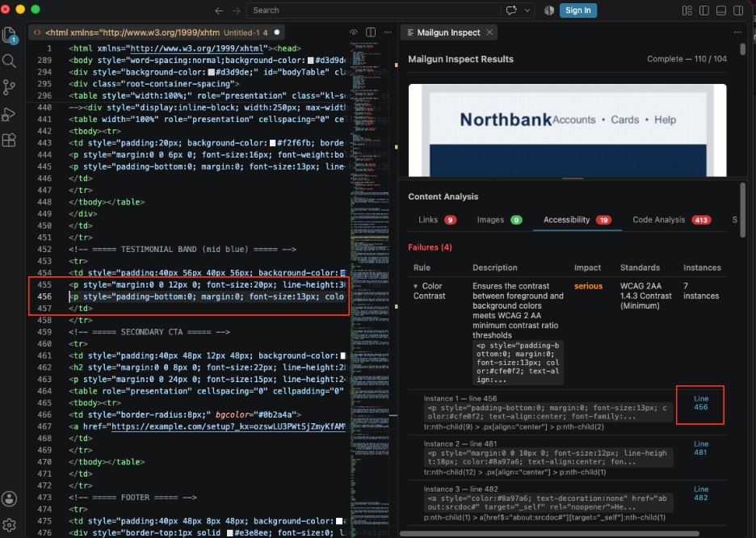Open the Explorer view in activity bar
The height and width of the screenshot is (538, 756).
click(10, 36)
